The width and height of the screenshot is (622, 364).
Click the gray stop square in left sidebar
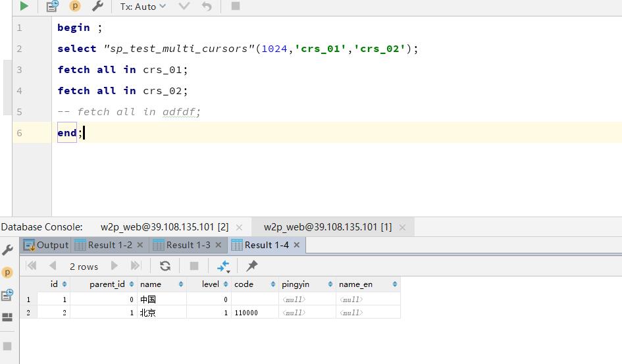click(7, 346)
